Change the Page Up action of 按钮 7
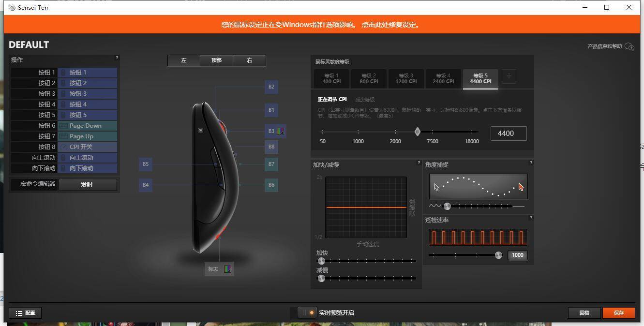Screen dimensions: 644x326 [x=88, y=136]
